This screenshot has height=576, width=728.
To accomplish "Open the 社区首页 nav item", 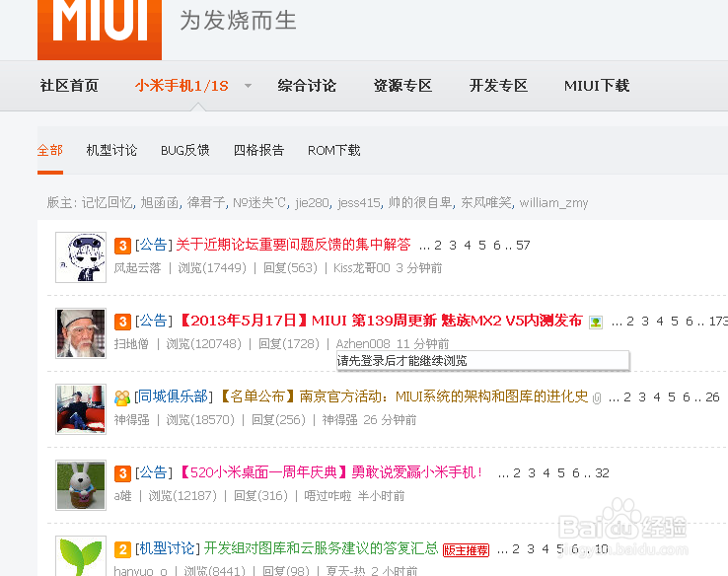I will (69, 86).
